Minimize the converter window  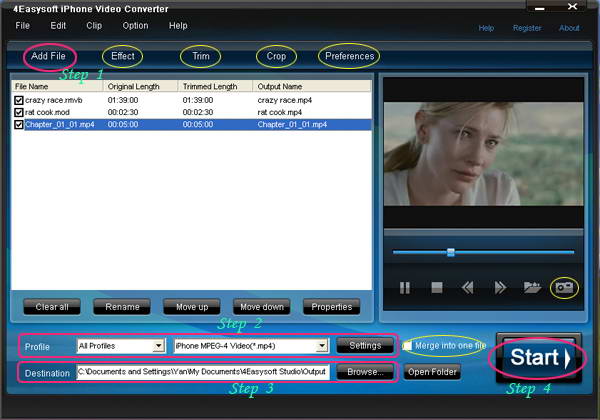540,8
